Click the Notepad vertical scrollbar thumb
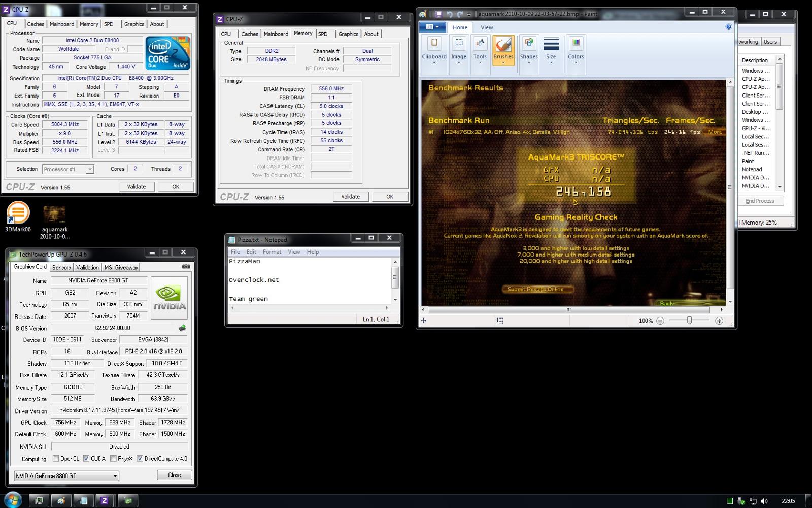The image size is (812, 508). (x=395, y=277)
